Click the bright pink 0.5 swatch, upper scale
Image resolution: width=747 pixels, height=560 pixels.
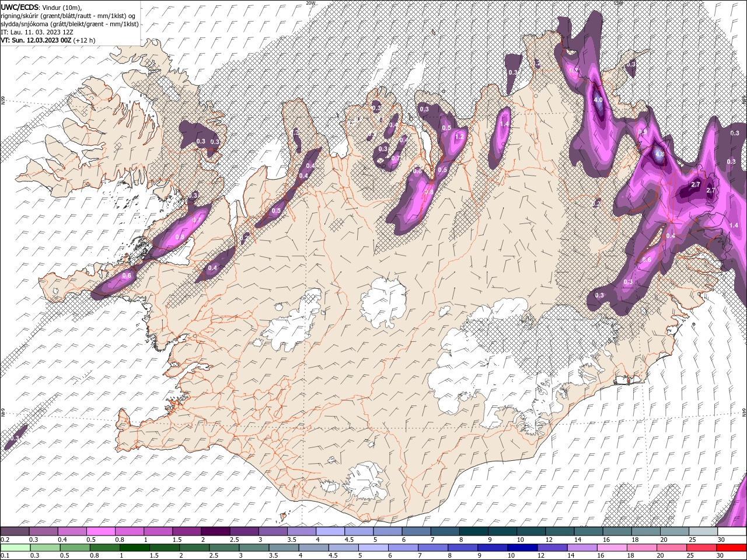tap(100, 531)
